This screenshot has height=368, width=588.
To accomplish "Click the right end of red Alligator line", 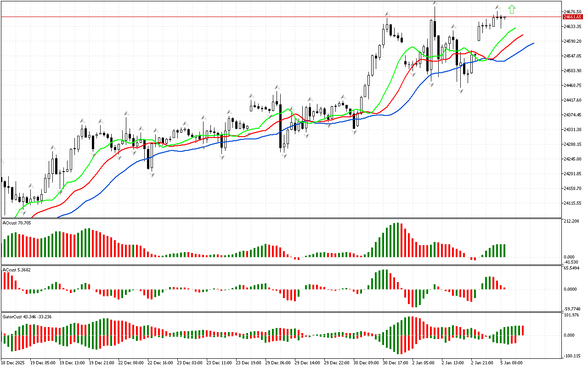I will (x=522, y=35).
